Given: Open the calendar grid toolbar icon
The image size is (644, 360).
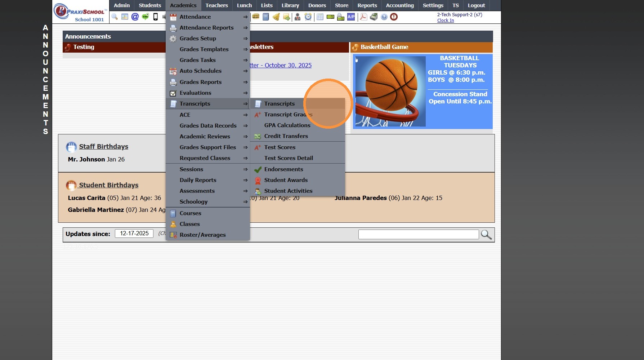Looking at the screenshot, I should [x=125, y=17].
